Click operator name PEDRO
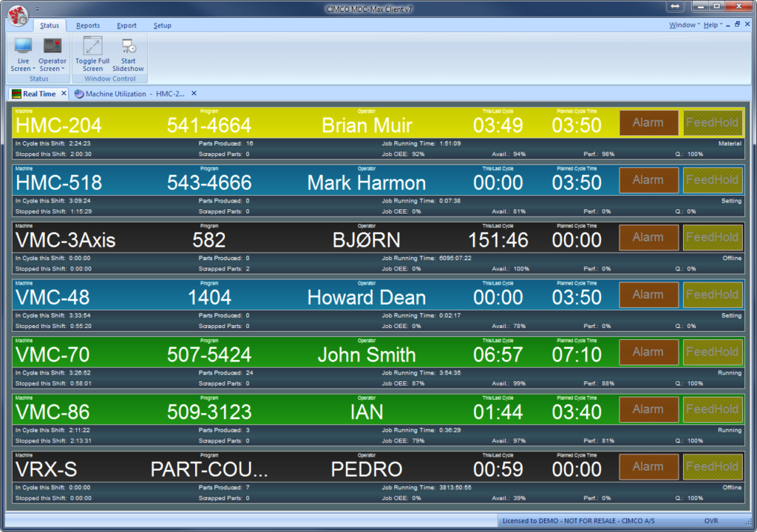This screenshot has width=757, height=532. tap(367, 470)
